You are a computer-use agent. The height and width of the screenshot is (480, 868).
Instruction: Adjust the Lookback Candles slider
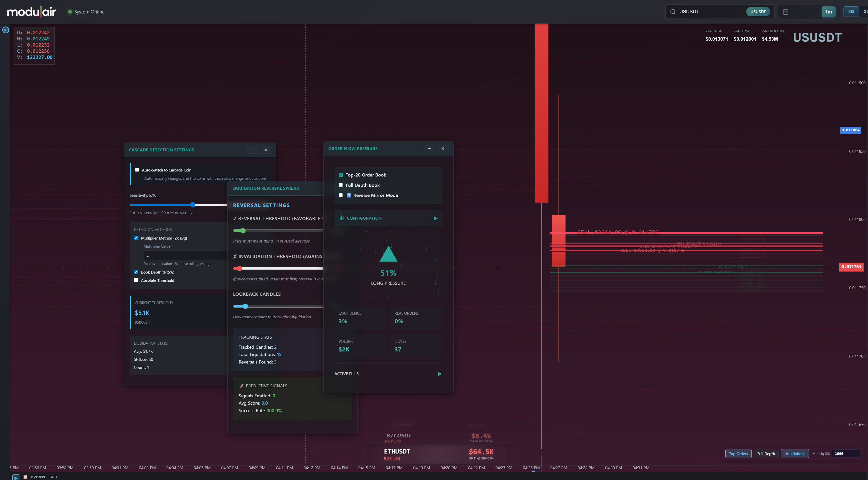245,306
